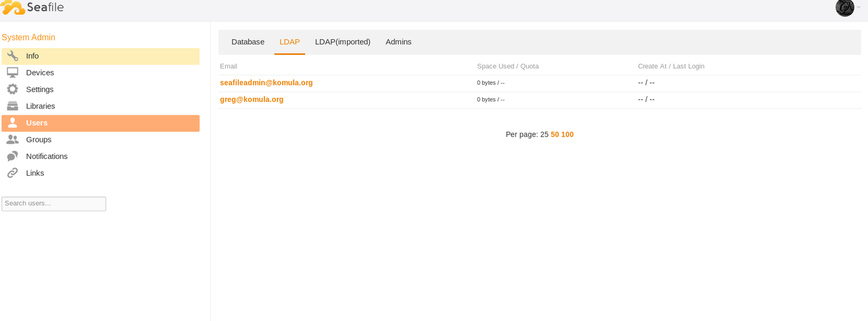
Task: Open the Admins tab
Action: (x=398, y=42)
